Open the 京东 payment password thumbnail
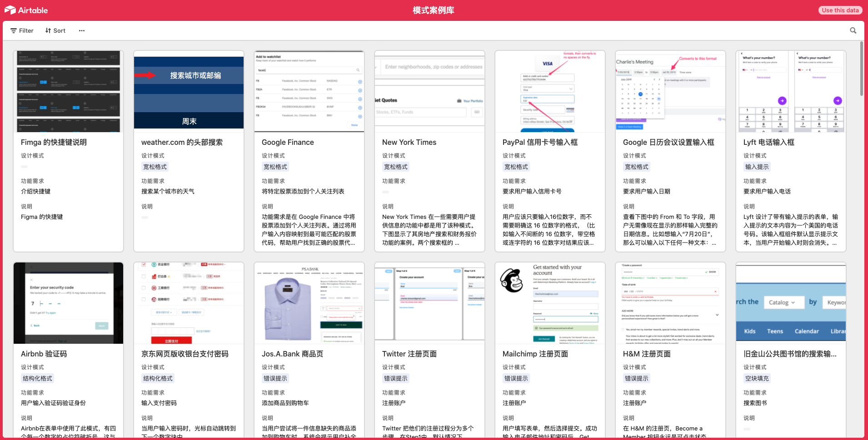 click(x=189, y=303)
